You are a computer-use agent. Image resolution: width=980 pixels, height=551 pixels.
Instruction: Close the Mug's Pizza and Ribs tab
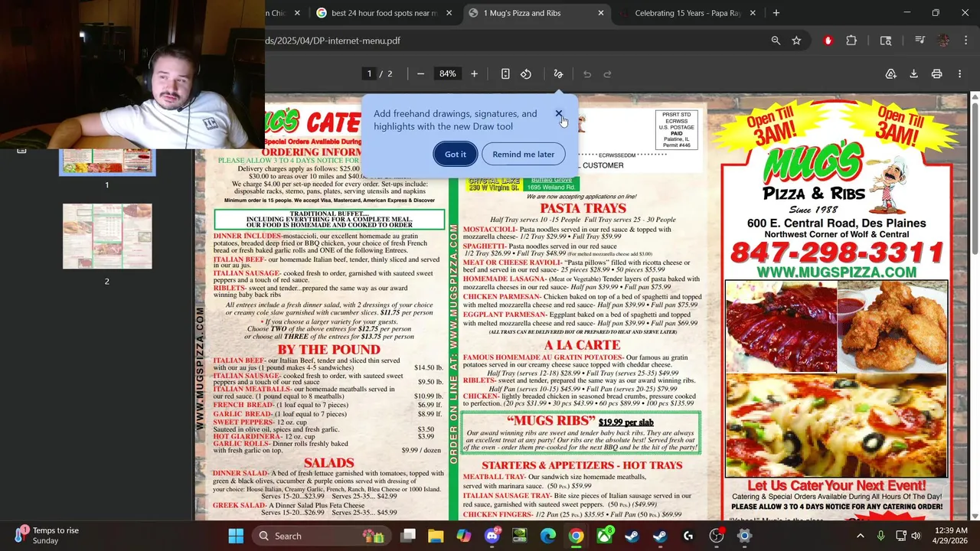[x=601, y=13]
